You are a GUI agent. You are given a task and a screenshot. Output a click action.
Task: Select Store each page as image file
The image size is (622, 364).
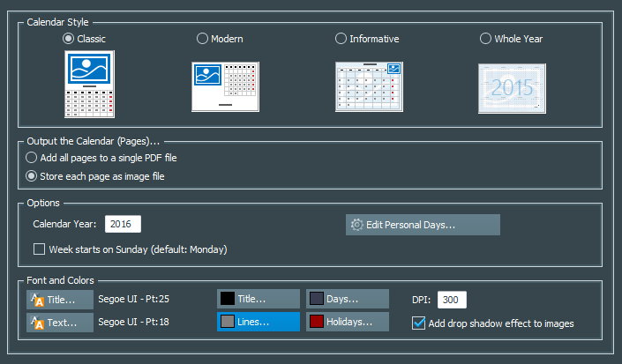pos(33,176)
